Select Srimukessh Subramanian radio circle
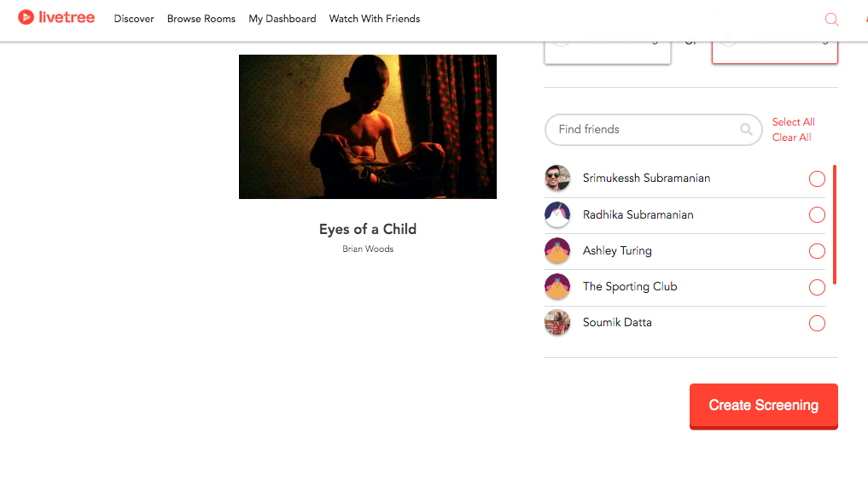This screenshot has width=868, height=480. tap(817, 179)
